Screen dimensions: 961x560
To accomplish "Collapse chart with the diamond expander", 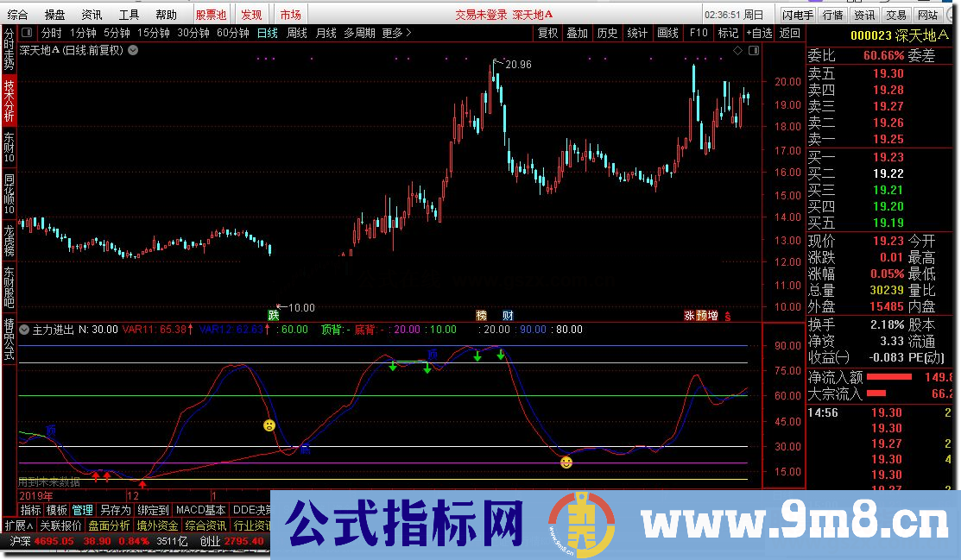I will tap(738, 50).
